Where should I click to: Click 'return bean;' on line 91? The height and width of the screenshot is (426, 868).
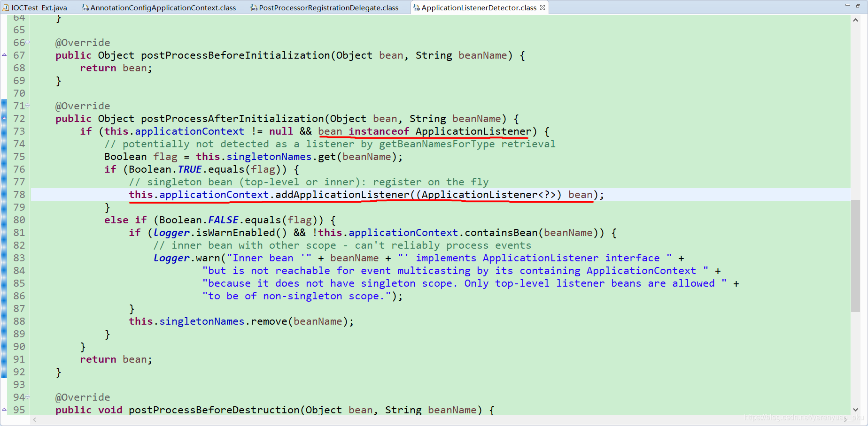116,359
